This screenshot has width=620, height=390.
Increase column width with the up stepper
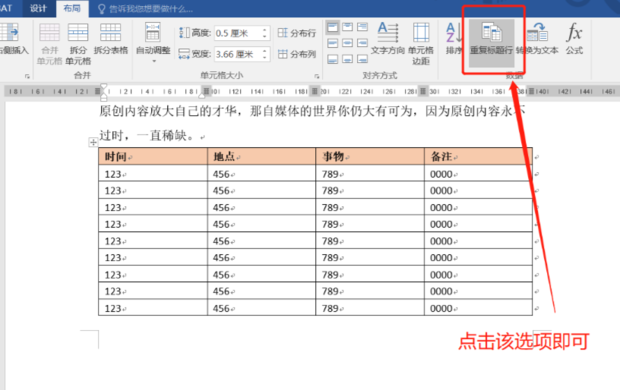click(x=265, y=51)
